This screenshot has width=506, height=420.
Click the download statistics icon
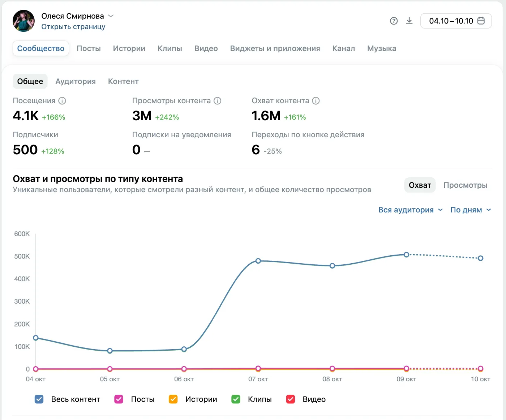pyautogui.click(x=409, y=21)
